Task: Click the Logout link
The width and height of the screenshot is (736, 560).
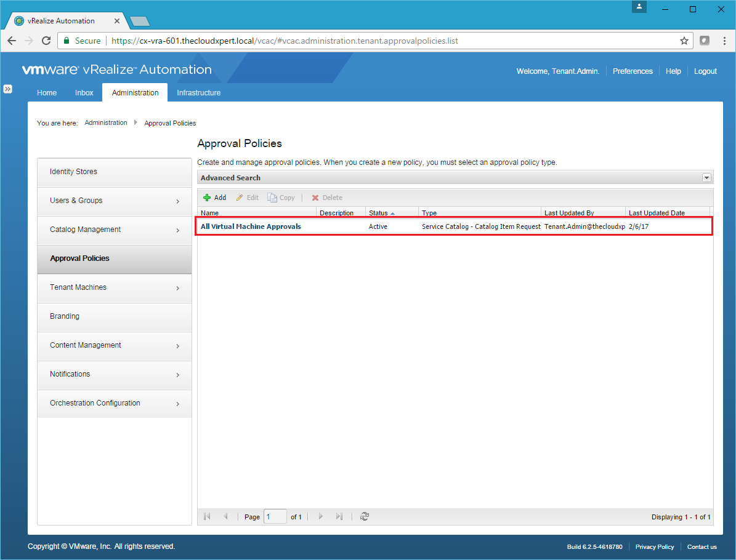Action: coord(705,71)
